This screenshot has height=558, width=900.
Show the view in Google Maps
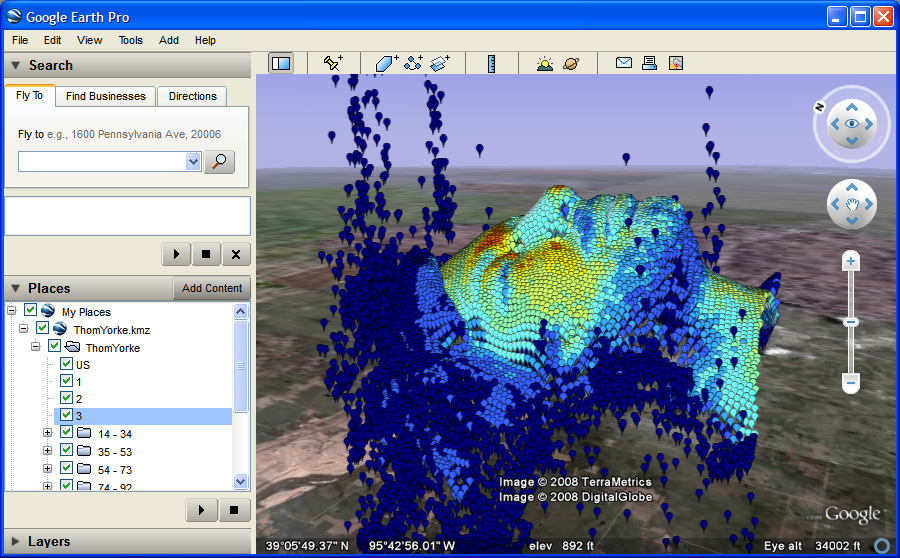point(676,63)
